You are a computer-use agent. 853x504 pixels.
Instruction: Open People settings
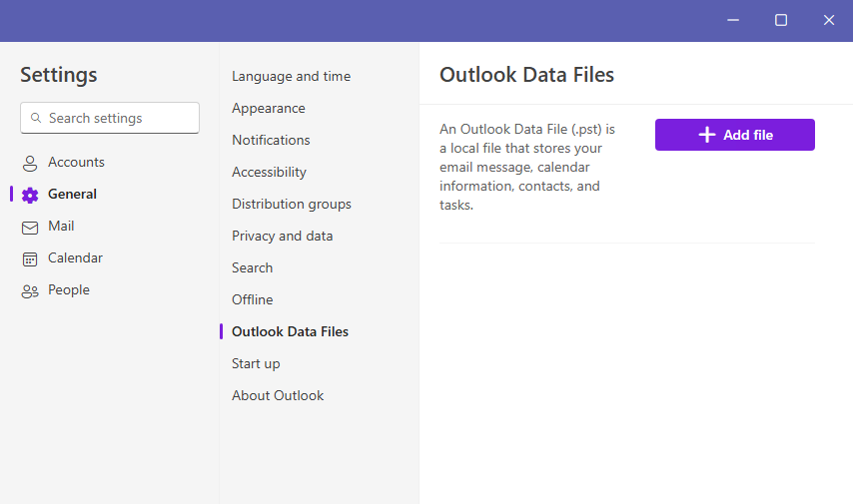[x=69, y=289]
